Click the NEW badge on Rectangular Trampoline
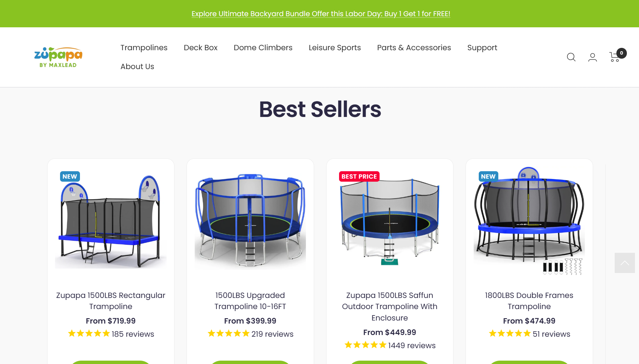This screenshot has width=639, height=364. [x=70, y=177]
